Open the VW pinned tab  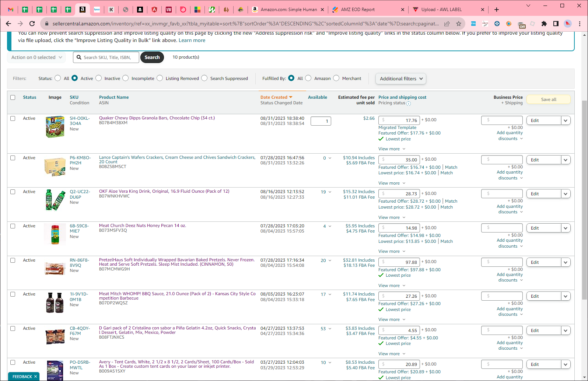click(x=169, y=10)
